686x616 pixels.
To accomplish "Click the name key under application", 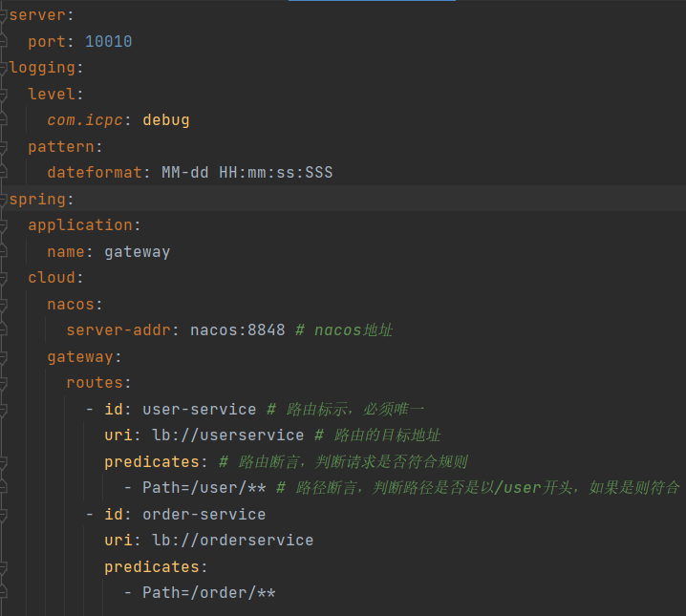I will [x=66, y=252].
